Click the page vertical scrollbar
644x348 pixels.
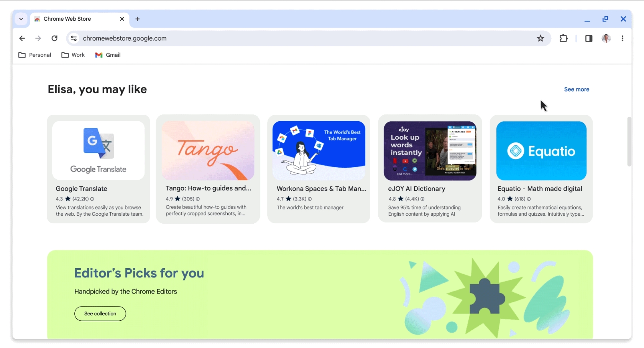point(629,141)
